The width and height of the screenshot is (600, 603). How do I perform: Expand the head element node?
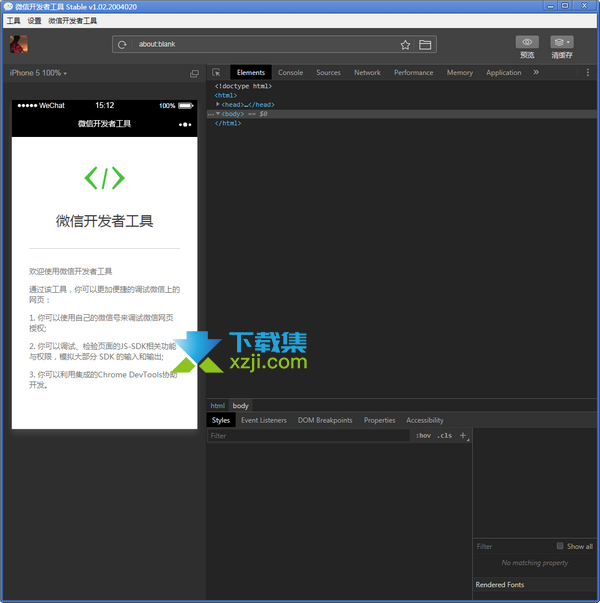[218, 104]
